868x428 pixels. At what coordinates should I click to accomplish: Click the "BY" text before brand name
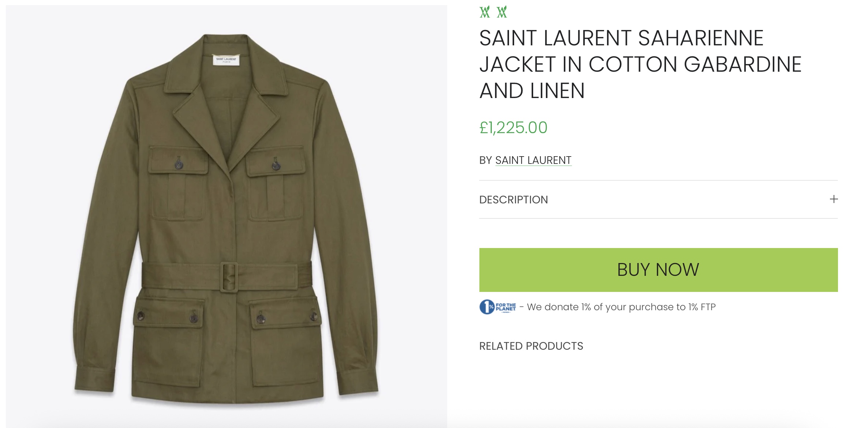[486, 160]
